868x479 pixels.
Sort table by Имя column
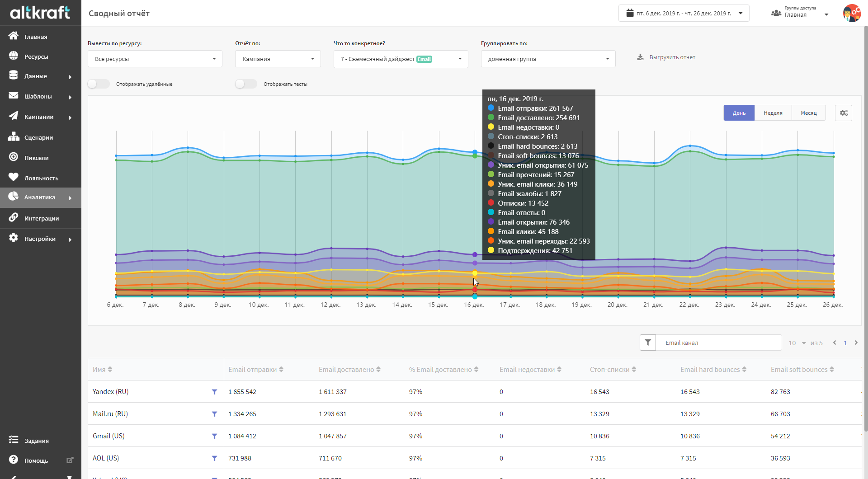click(x=103, y=369)
